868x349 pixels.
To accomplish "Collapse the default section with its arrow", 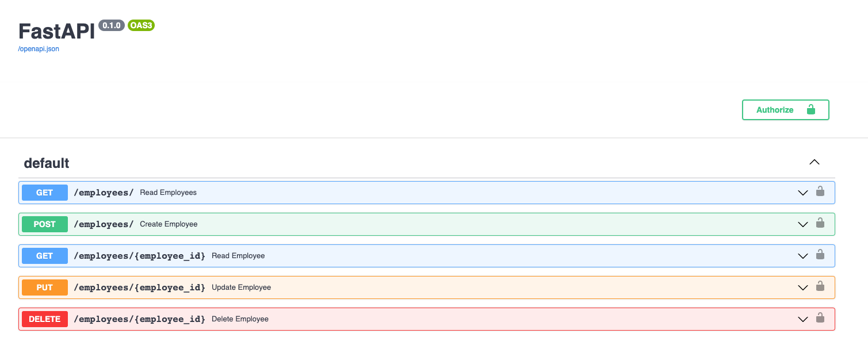I will tap(815, 162).
